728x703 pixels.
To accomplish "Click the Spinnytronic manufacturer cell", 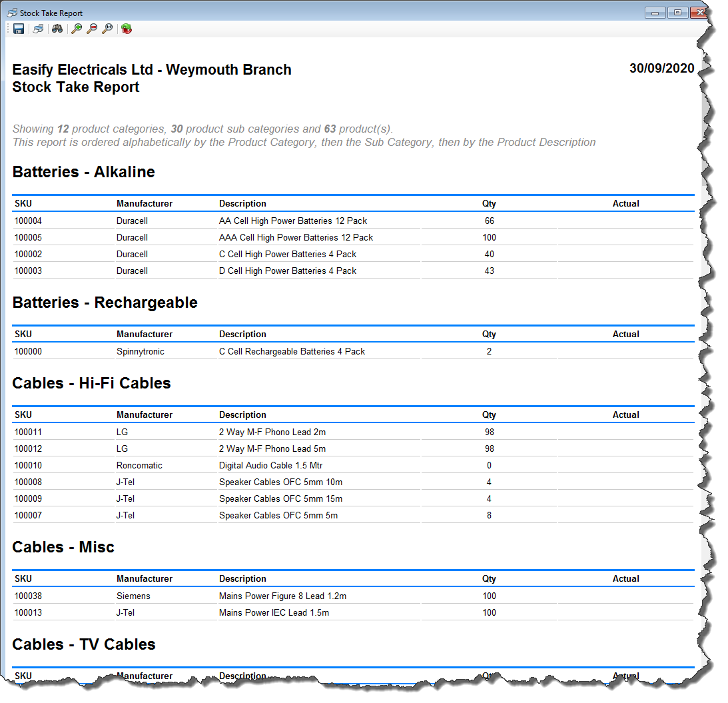I will pos(140,351).
